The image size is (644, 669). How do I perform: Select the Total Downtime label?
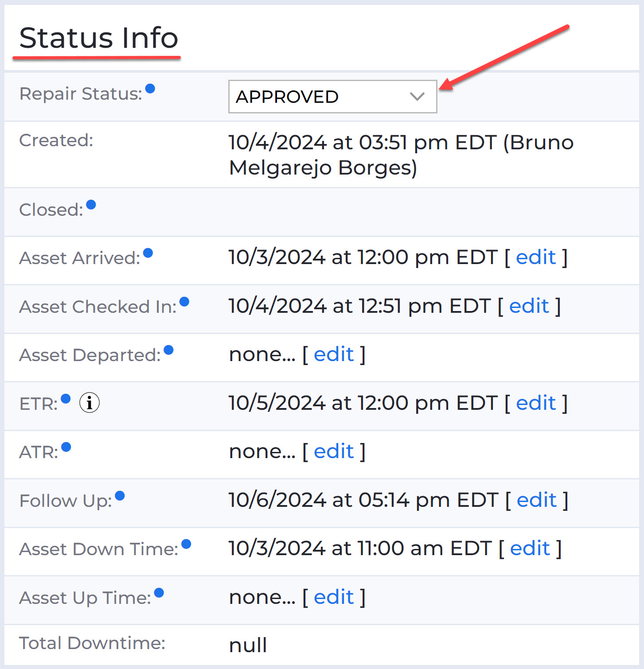coord(92,643)
